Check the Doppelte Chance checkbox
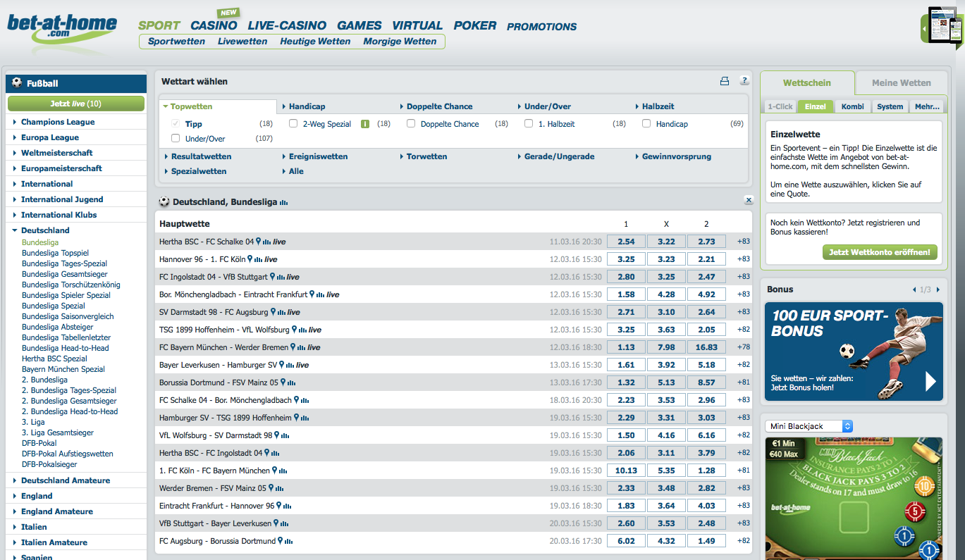The width and height of the screenshot is (965, 560). coord(411,124)
